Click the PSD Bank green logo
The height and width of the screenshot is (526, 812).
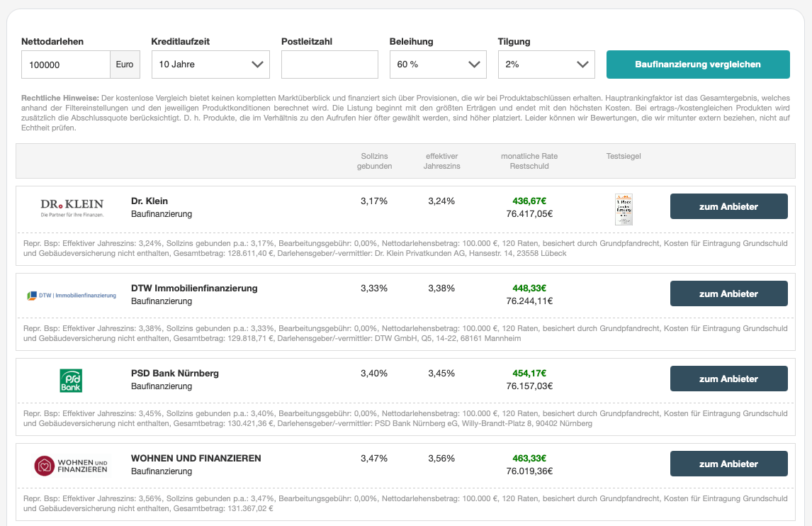click(71, 380)
